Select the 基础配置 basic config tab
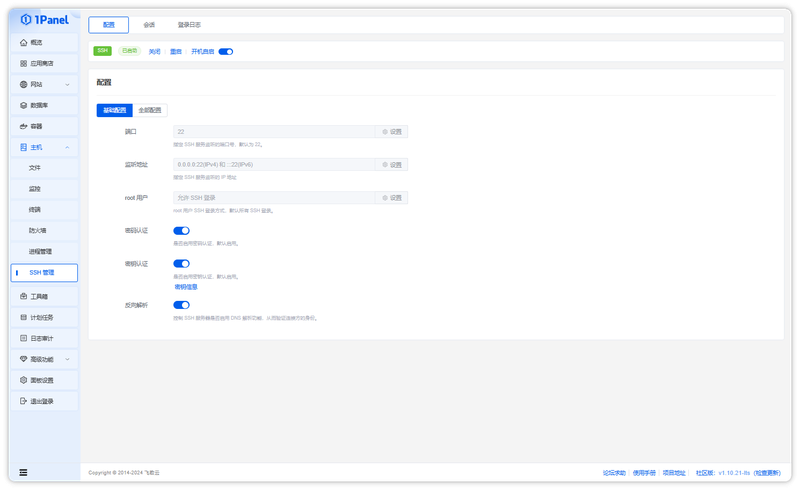800x490 pixels. (x=114, y=110)
